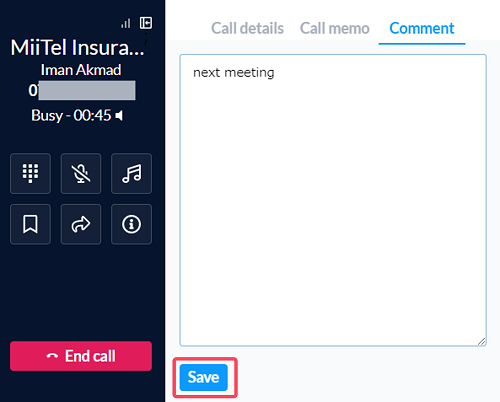The image size is (500, 402).
Task: Click the Busy call timer status
Action: click(x=71, y=116)
